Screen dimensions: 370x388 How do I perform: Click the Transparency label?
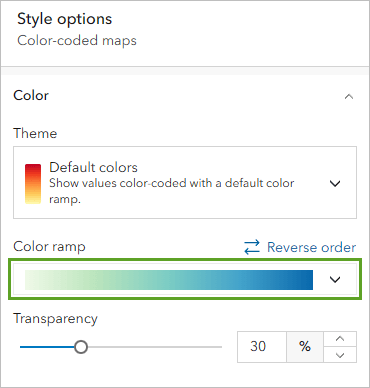[x=55, y=319]
